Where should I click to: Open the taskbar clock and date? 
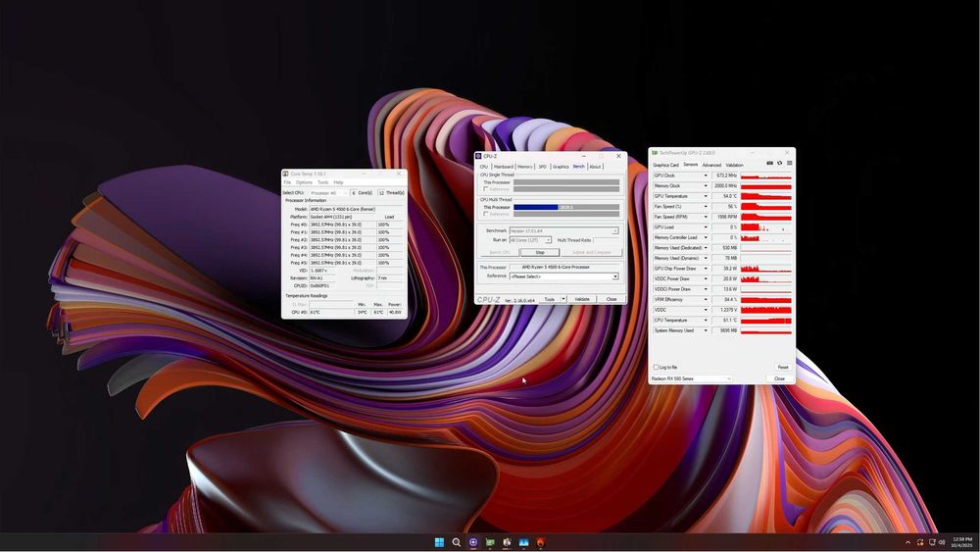point(962,542)
